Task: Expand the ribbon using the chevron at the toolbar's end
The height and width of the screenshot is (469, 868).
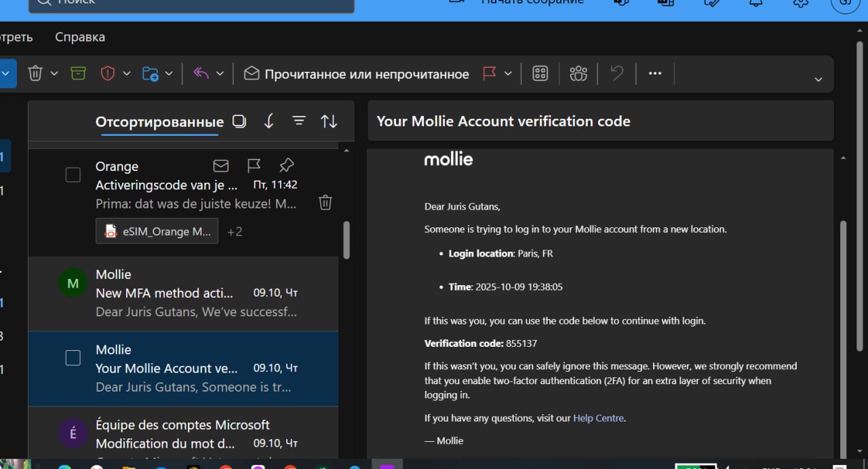Action: click(818, 79)
